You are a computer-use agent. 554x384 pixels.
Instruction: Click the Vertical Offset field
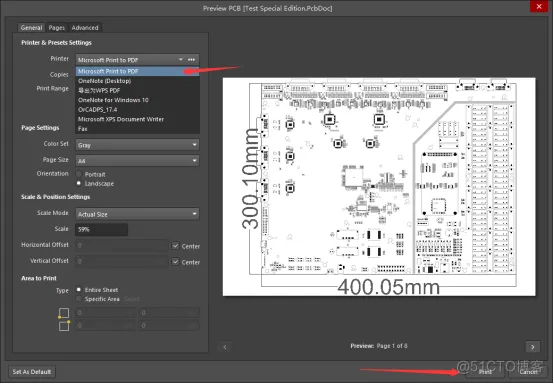coord(122,261)
